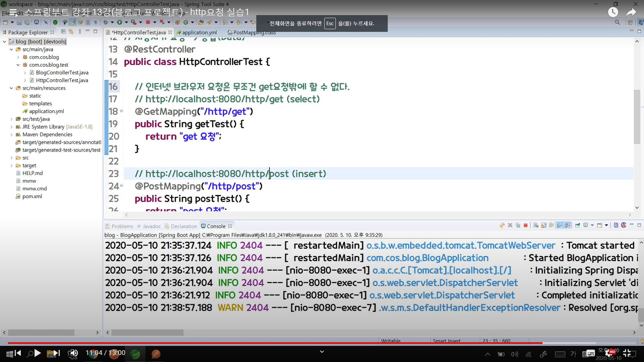644x362 pixels.
Task: Click the Watch Later clock icon
Action: tap(613, 12)
